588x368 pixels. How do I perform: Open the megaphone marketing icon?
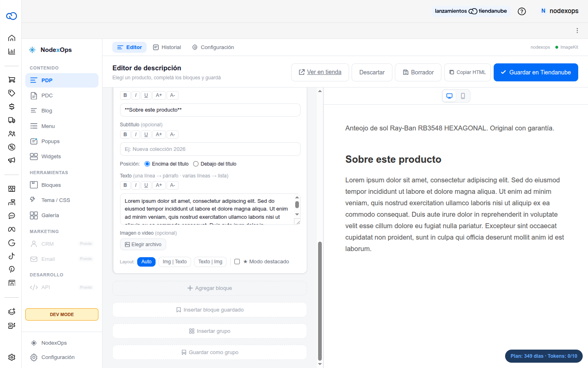11,161
